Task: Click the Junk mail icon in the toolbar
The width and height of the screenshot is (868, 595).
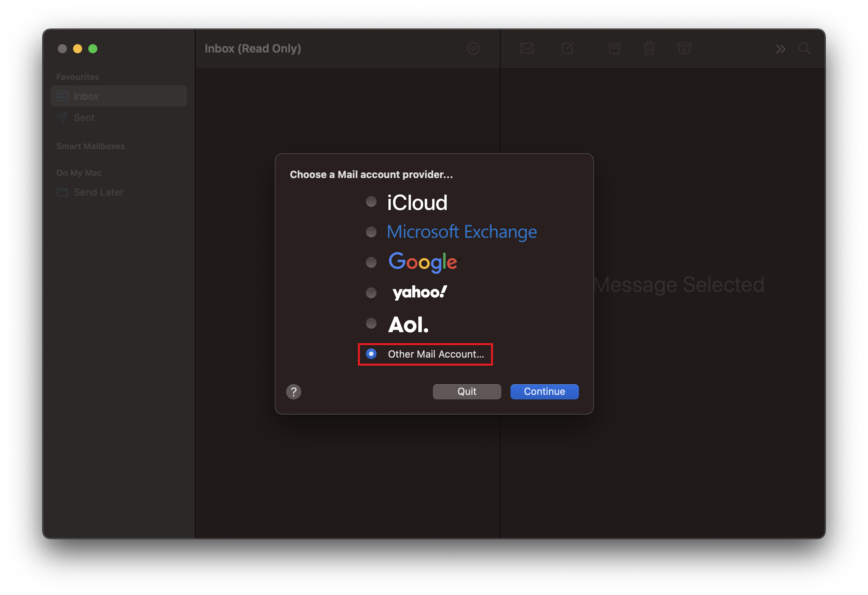Action: point(684,48)
